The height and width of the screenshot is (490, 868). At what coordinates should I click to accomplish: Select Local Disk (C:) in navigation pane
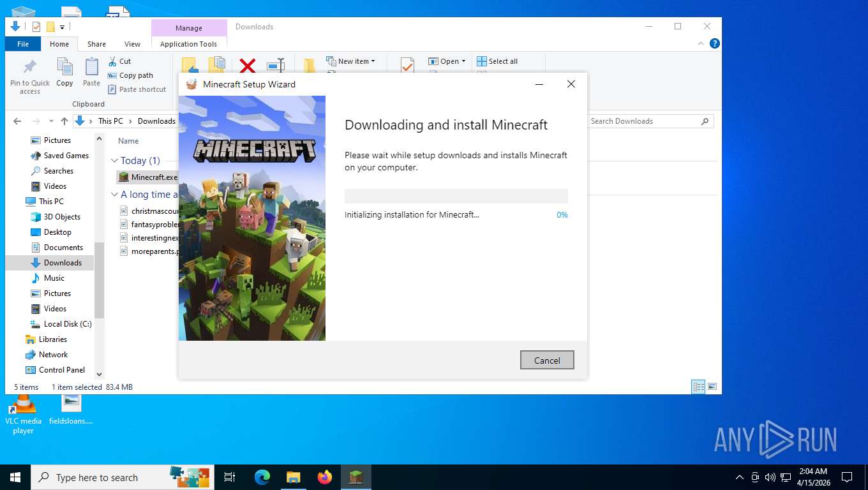(x=61, y=324)
